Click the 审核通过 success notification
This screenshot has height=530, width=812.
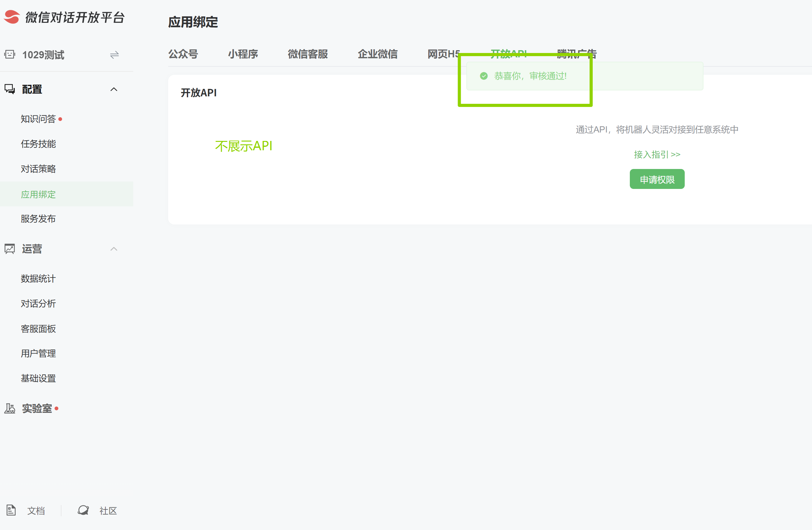pos(531,76)
